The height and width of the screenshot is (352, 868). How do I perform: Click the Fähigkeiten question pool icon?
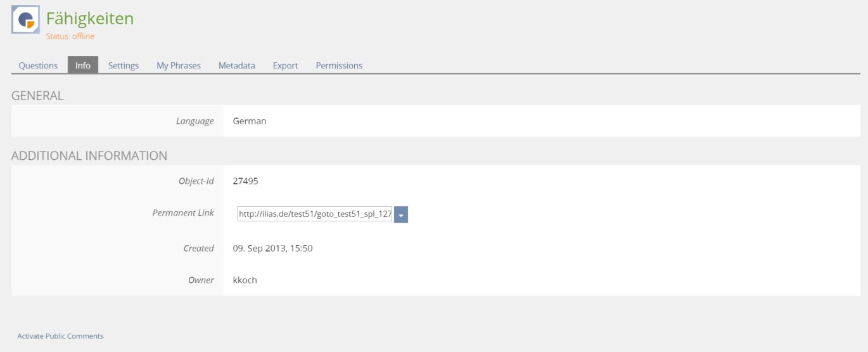[x=25, y=20]
